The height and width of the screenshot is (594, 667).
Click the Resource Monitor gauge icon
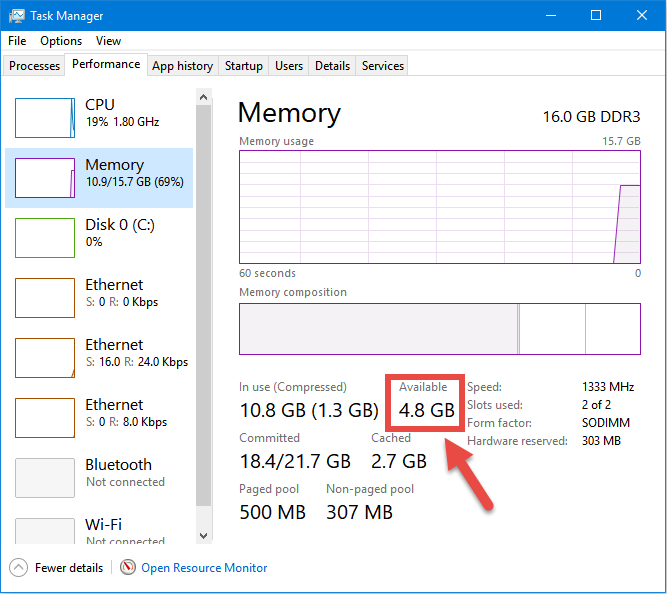pos(128,567)
